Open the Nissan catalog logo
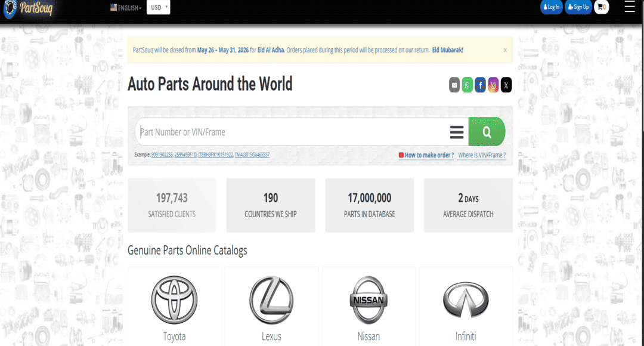The height and width of the screenshot is (346, 644). click(x=369, y=299)
